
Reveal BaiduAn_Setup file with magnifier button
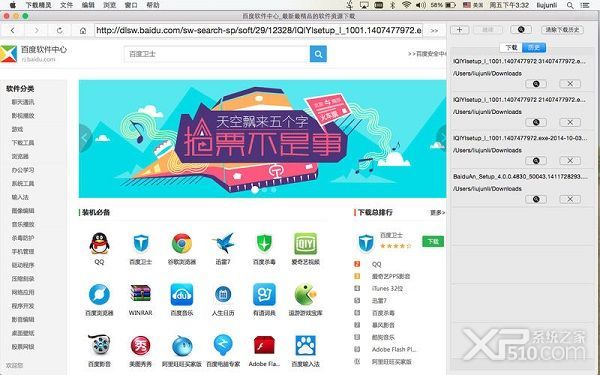[x=536, y=199]
